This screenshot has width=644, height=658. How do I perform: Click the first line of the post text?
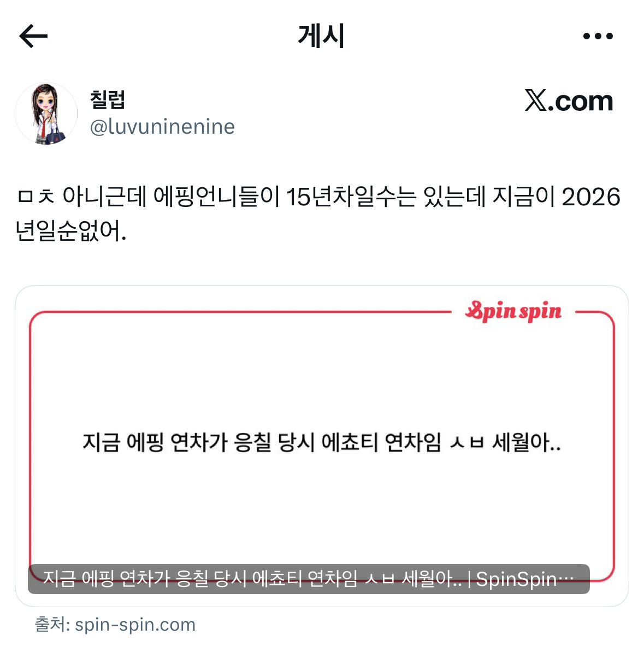[x=318, y=197]
